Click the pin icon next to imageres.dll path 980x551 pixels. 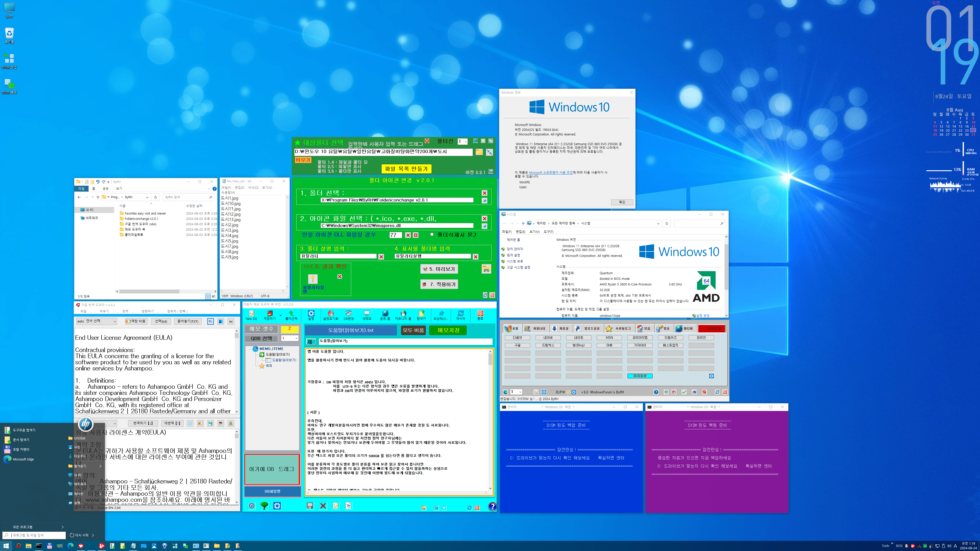[x=484, y=226]
